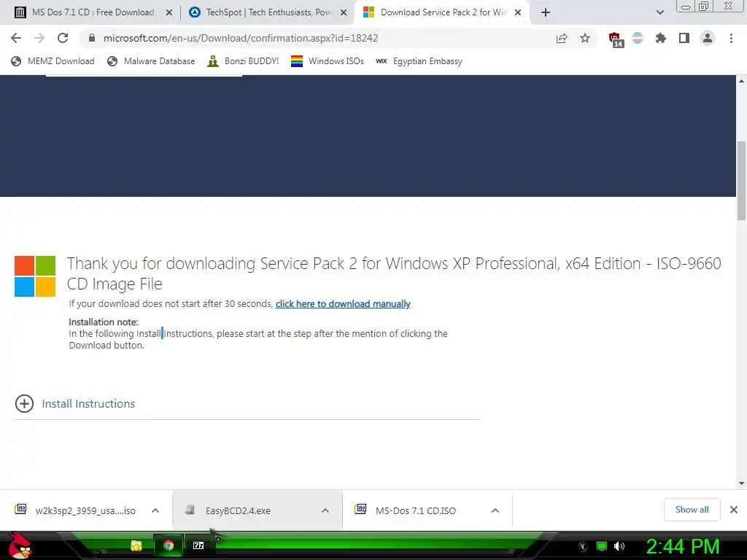Close the downloads bar

[x=734, y=510]
